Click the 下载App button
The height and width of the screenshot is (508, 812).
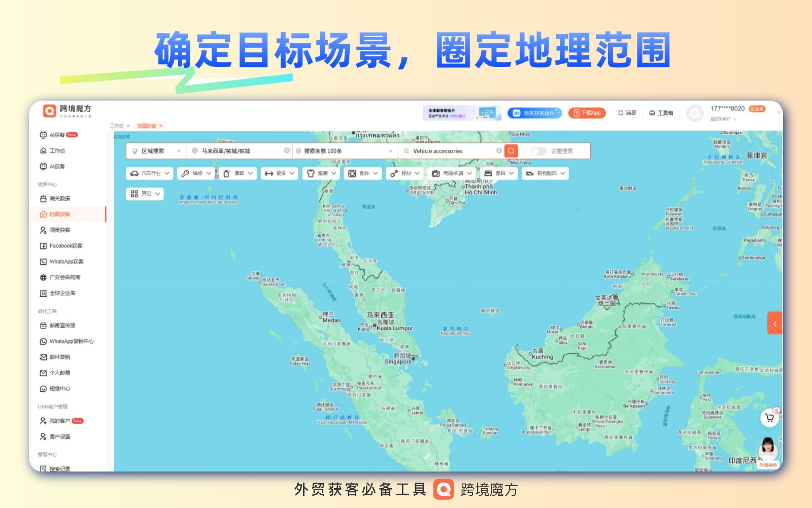tap(587, 113)
